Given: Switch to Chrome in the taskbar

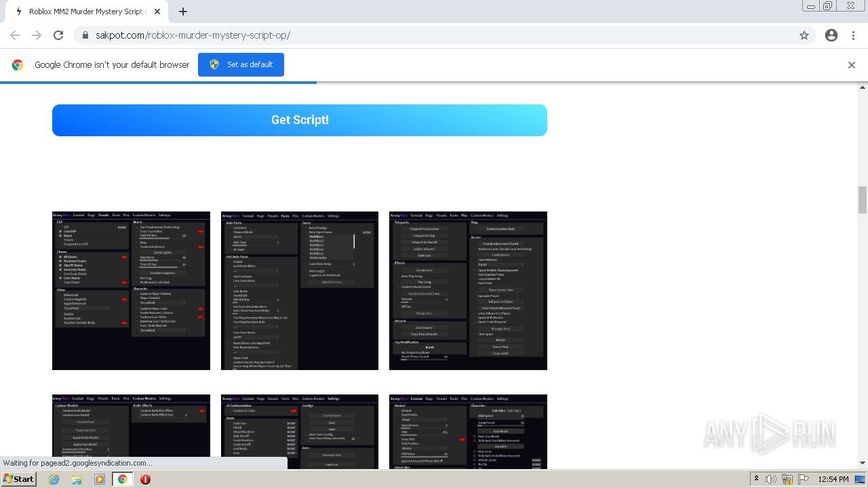Looking at the screenshot, I should click(123, 479).
